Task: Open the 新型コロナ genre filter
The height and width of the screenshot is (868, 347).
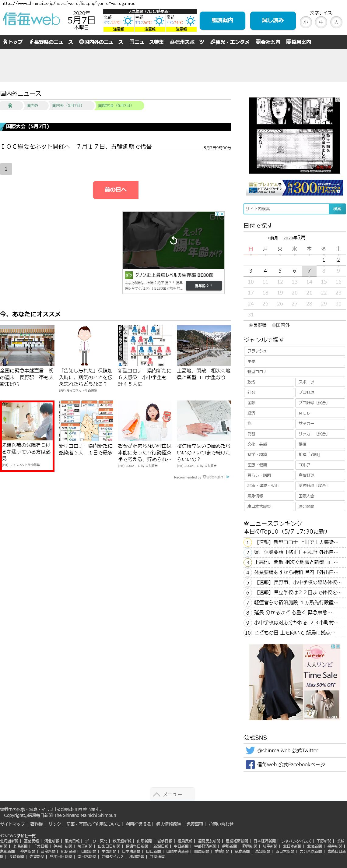Action: click(x=294, y=372)
